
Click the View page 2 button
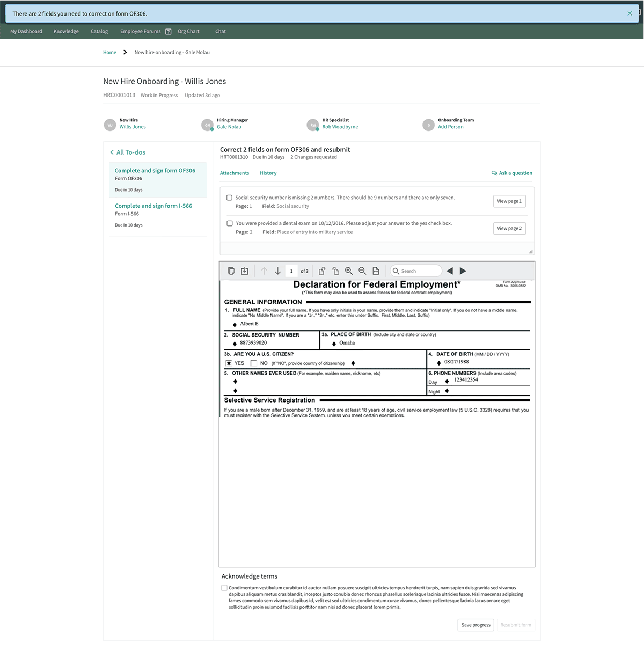tap(509, 228)
